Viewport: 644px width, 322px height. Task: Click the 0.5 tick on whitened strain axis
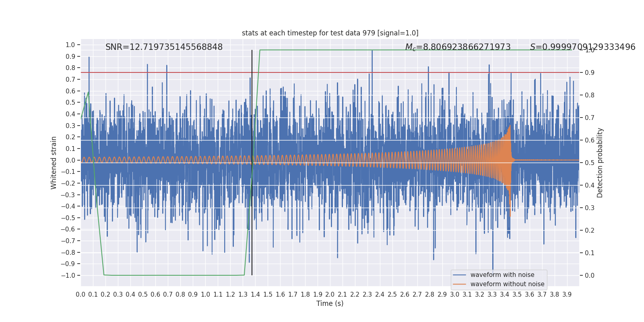(70, 103)
